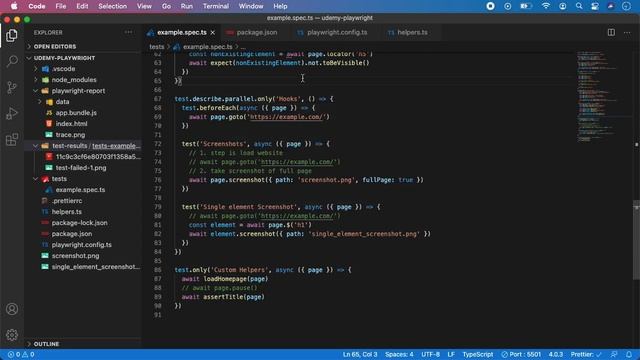This screenshot has height=360, width=640.
Task: Open the Wi-Fi menu bar icon
Action: [x=546, y=6]
